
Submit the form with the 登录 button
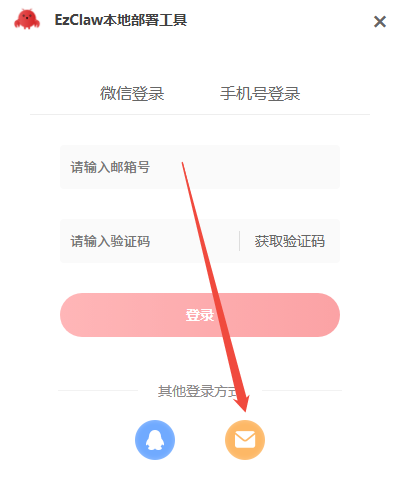[200, 315]
